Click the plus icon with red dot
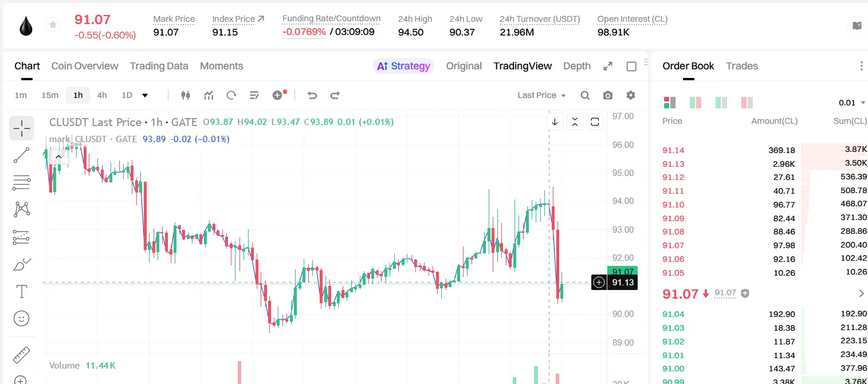This screenshot has height=384, width=868. click(279, 95)
